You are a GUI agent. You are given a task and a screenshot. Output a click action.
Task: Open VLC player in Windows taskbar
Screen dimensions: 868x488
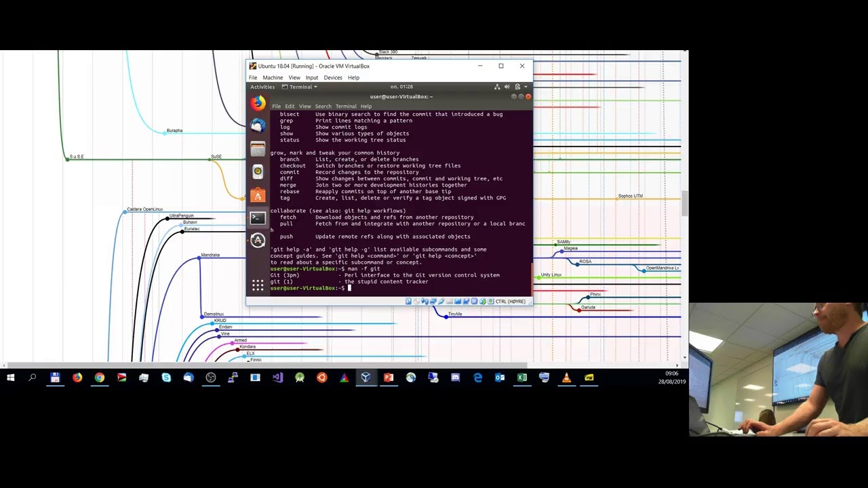566,378
